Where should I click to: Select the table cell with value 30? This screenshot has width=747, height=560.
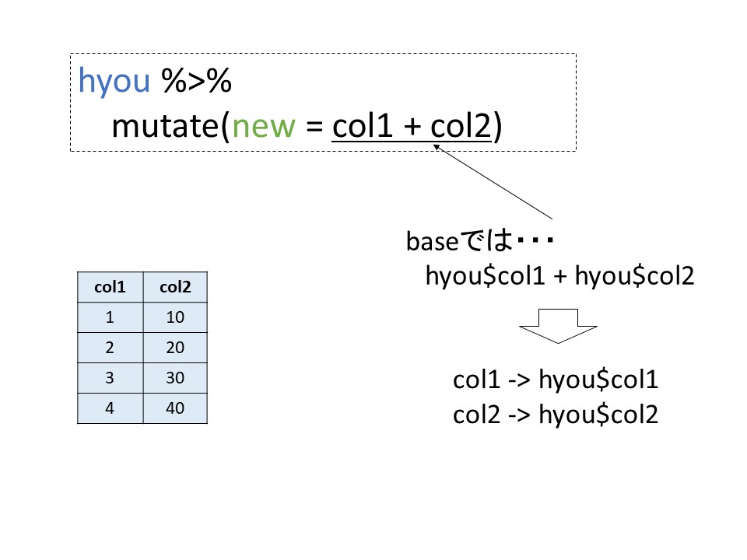[x=175, y=378]
